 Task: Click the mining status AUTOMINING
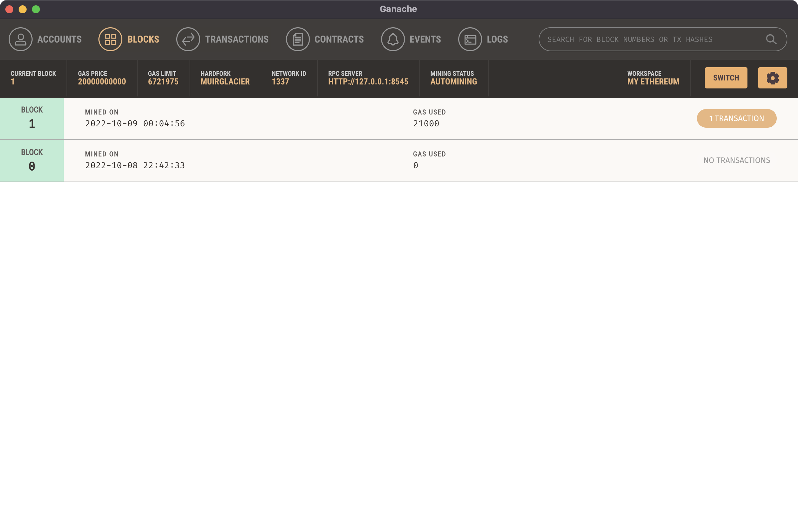[x=454, y=82]
